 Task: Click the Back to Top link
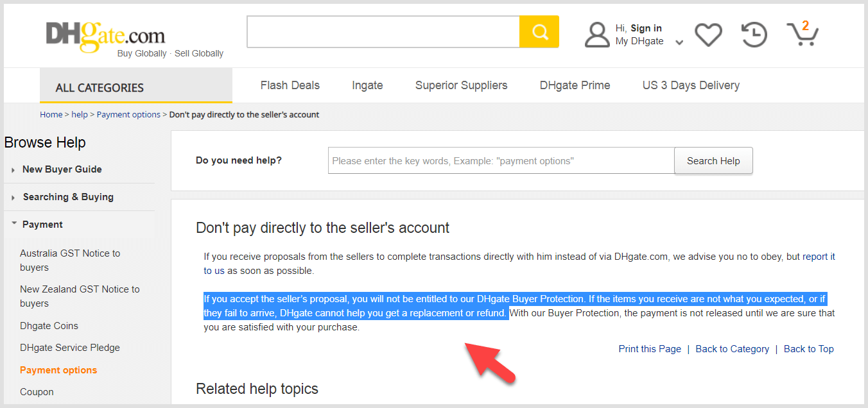[x=809, y=348]
